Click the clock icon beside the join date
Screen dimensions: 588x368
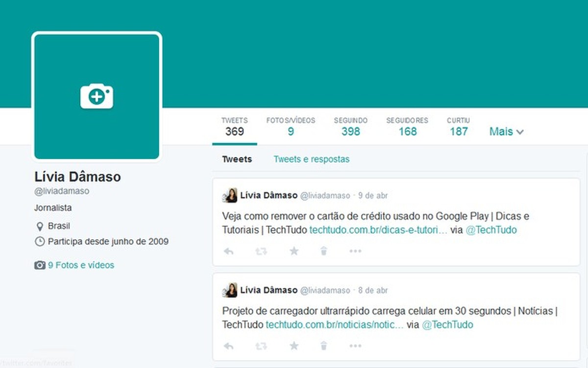click(x=40, y=241)
